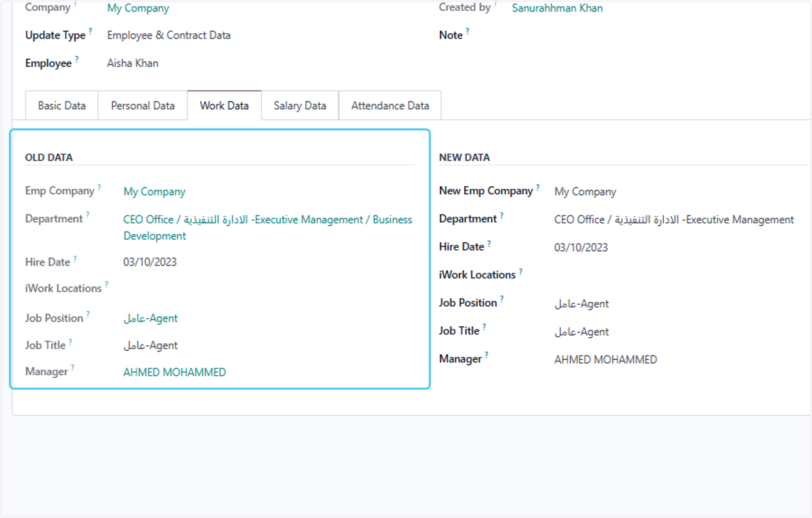This screenshot has height=518, width=812.
Task: Click the help icon beside Company label
Action: 75,4
